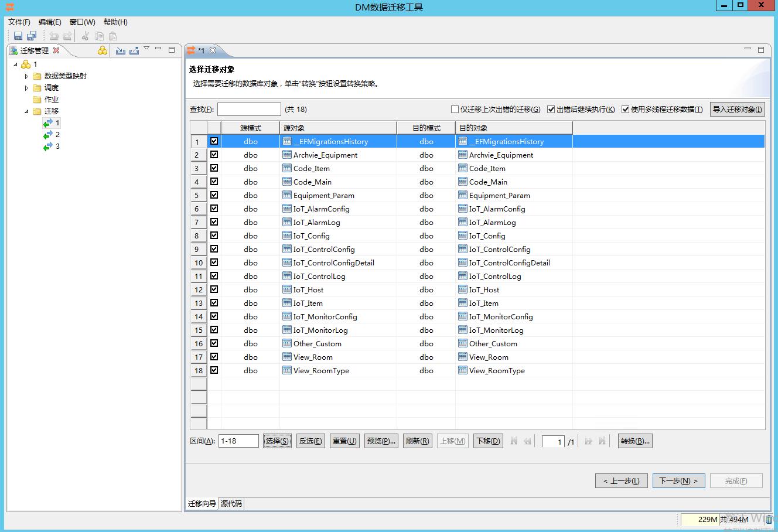
Task: Uncheck row 5 Equipment_Param checkbox
Action: (214, 195)
